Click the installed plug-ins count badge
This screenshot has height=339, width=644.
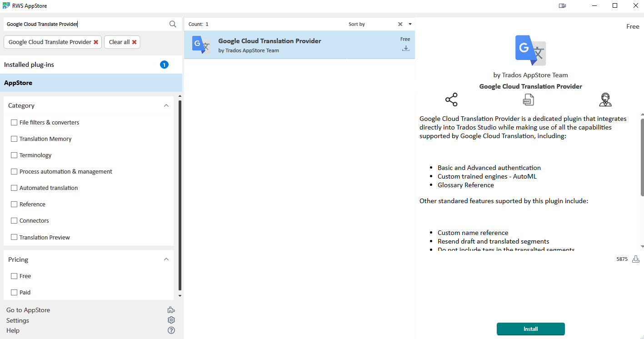pyautogui.click(x=164, y=65)
